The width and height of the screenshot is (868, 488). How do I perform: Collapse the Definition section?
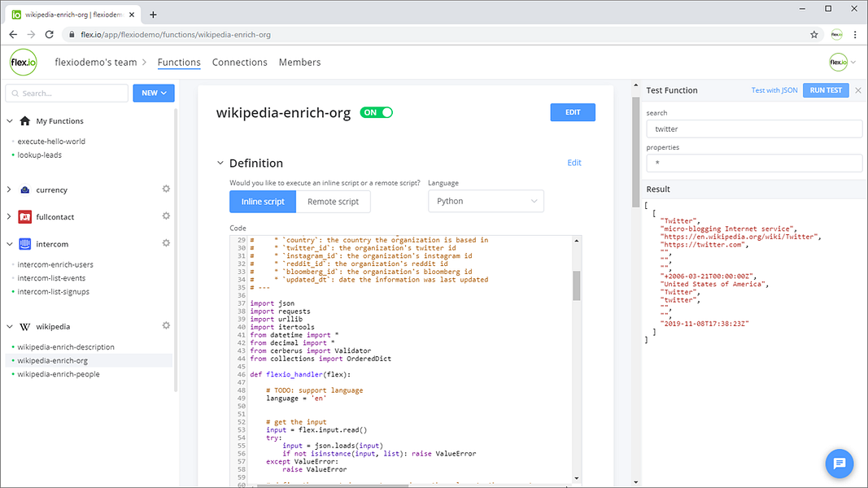click(x=220, y=163)
